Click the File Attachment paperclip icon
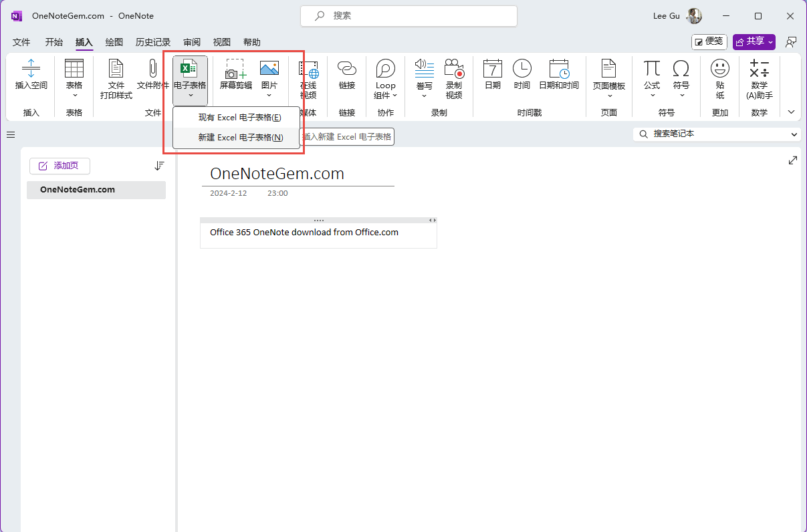Image resolution: width=807 pixels, height=532 pixels. click(x=152, y=68)
